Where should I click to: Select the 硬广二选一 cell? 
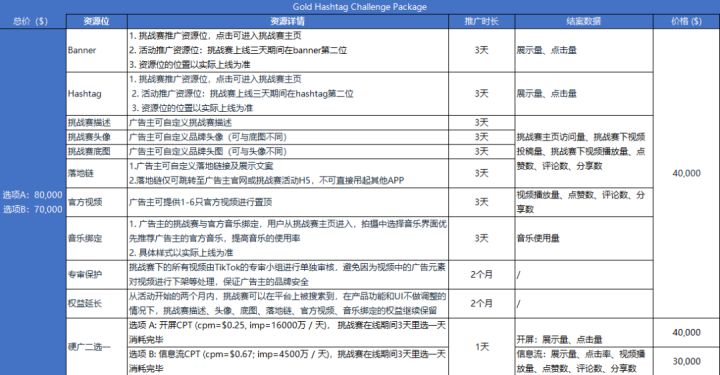pos(97,347)
